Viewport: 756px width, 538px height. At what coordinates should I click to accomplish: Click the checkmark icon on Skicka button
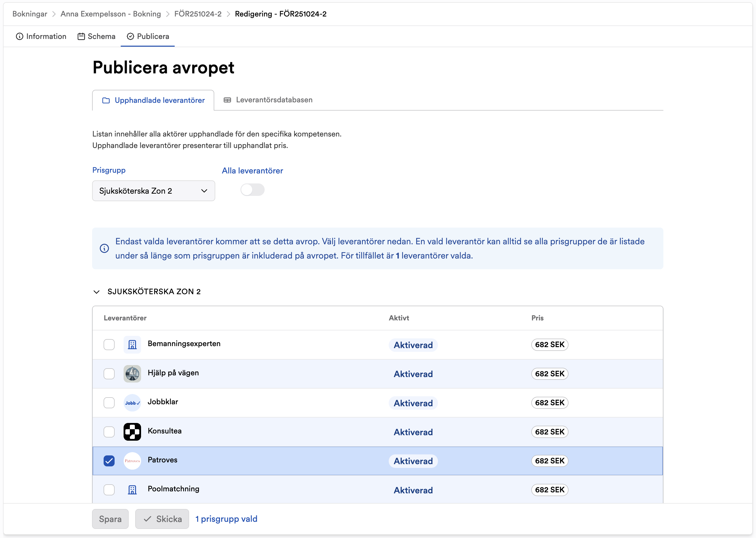[148, 519]
